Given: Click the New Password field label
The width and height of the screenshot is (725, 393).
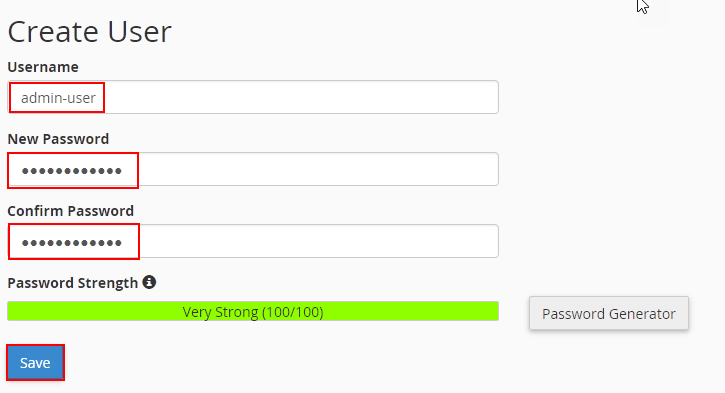Looking at the screenshot, I should (58, 139).
